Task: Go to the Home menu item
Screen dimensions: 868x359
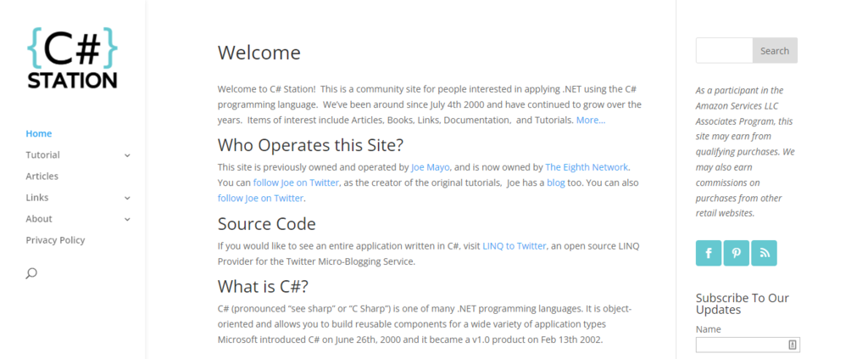Action: (39, 133)
